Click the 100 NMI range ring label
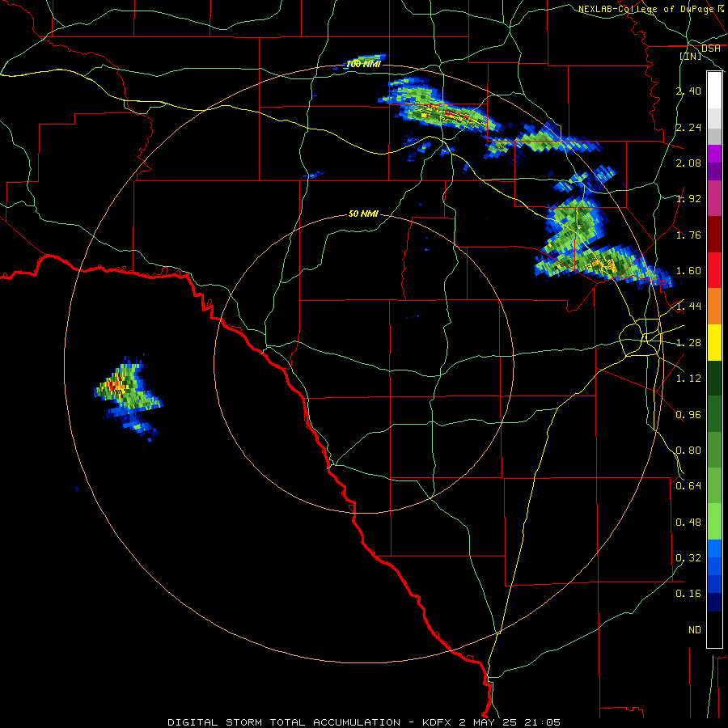Screen dimensions: 728x728 click(363, 64)
